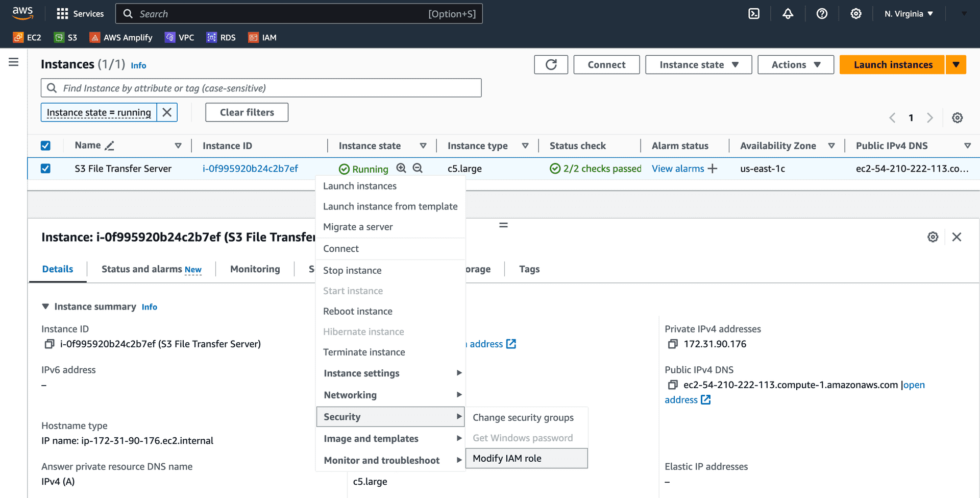Open the VPC shortcut
Viewport: 980px width, 498px height.
tap(180, 37)
